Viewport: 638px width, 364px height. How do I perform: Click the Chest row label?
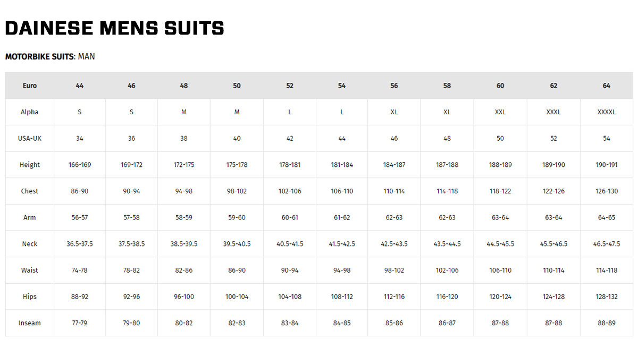(30, 191)
